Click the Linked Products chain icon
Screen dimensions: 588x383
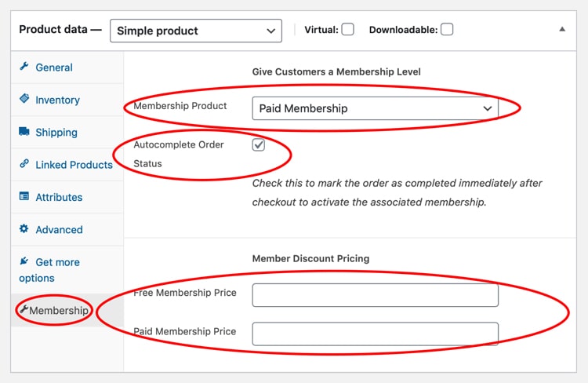(24, 163)
